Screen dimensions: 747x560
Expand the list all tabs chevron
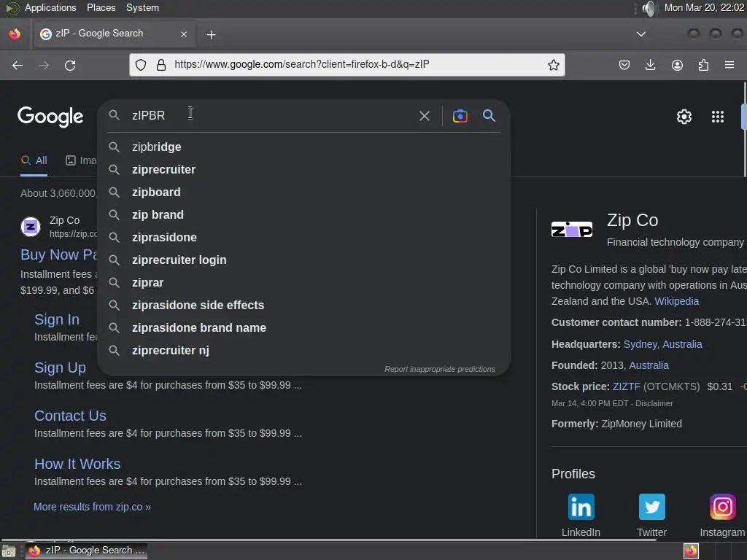pyautogui.click(x=641, y=34)
